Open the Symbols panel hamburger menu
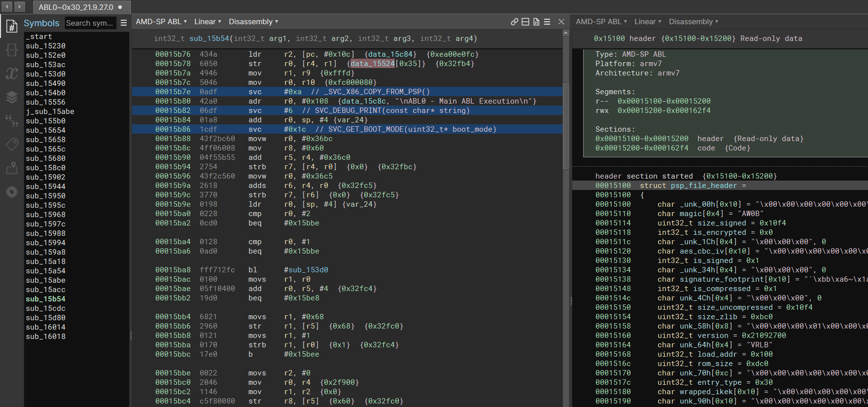The image size is (868, 407). pos(124,23)
